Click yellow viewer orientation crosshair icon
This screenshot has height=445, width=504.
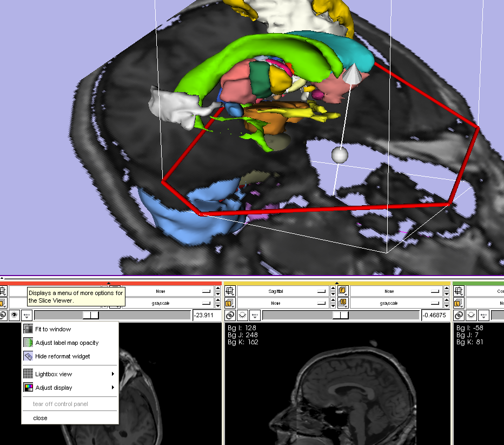click(x=230, y=291)
